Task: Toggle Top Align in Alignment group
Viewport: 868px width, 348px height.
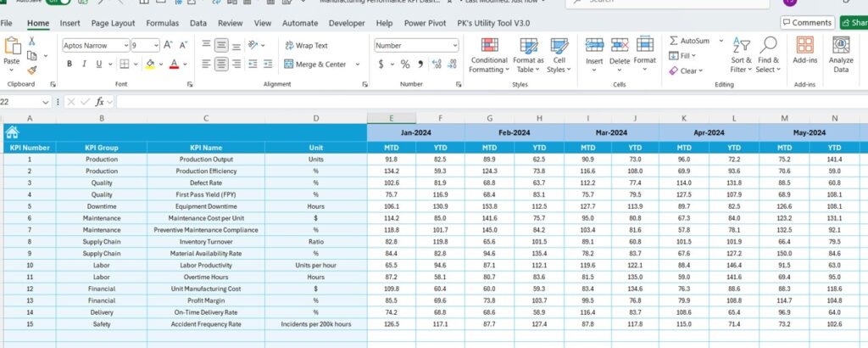Action: click(x=206, y=46)
